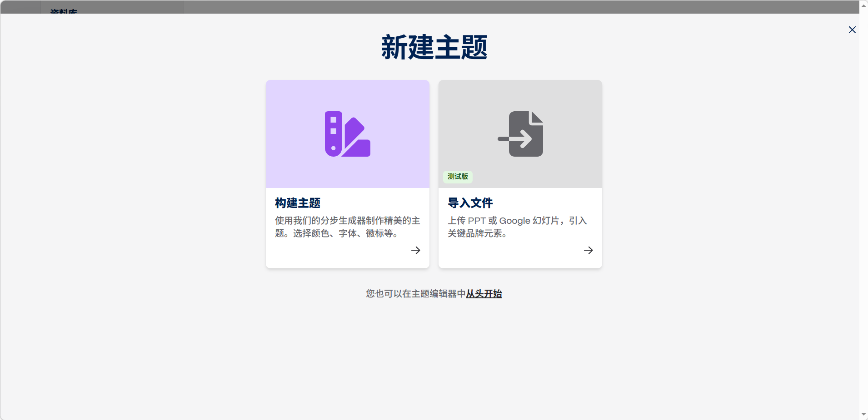
Task: Open the 从头开始 link
Action: pyautogui.click(x=484, y=294)
